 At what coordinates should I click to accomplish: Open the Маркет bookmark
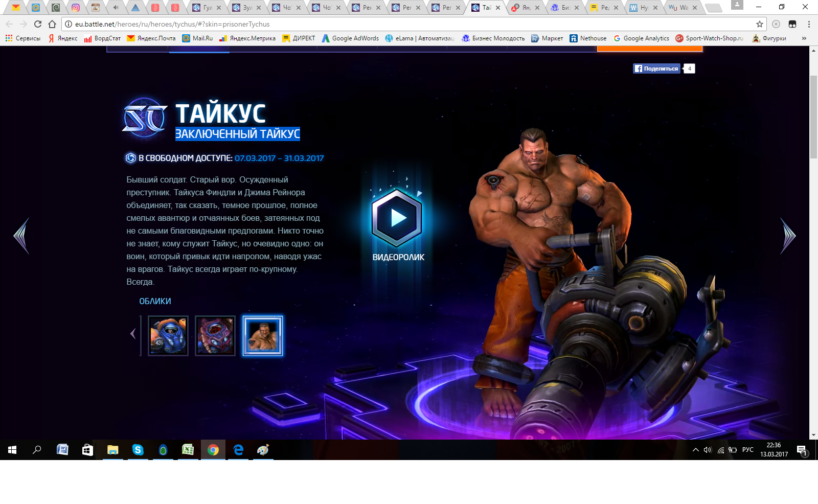pyautogui.click(x=547, y=38)
